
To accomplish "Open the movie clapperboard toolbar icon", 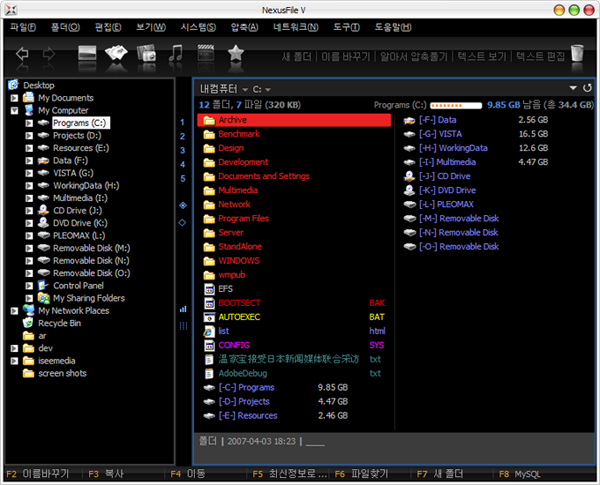I will (205, 53).
